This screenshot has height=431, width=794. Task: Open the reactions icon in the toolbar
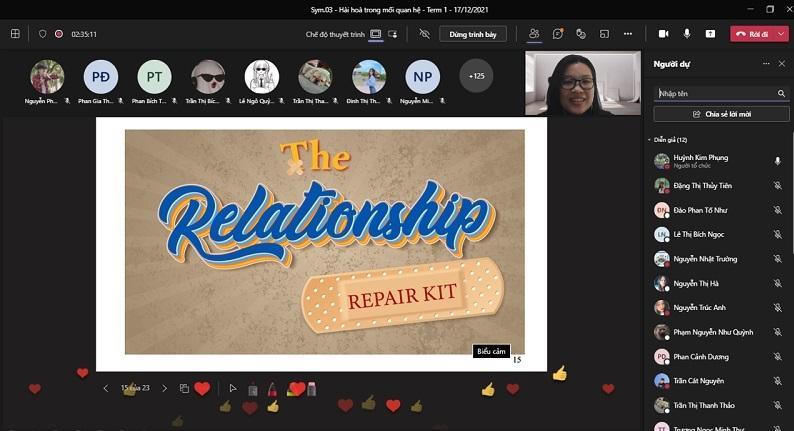click(x=581, y=33)
